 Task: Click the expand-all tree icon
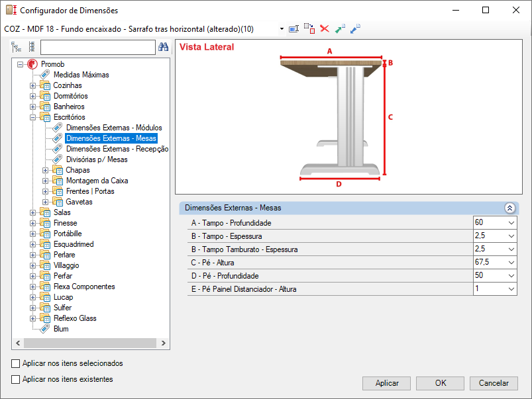pyautogui.click(x=16, y=47)
